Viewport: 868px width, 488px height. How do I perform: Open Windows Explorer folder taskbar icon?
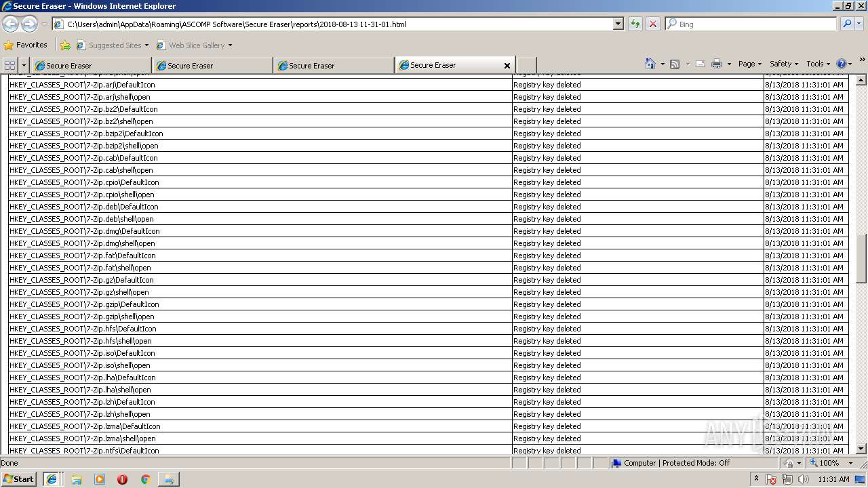click(77, 479)
